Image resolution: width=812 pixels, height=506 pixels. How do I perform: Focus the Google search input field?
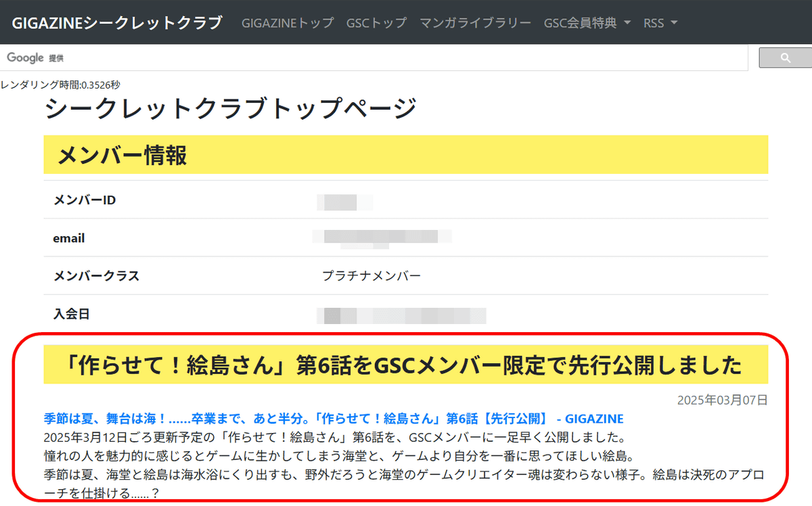374,58
